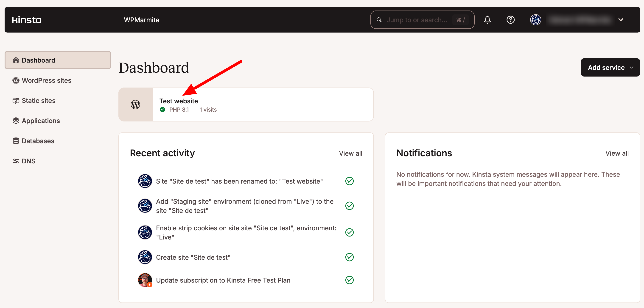Click success check on strip cookies activity
The width and height of the screenshot is (644, 308).
pos(349,233)
